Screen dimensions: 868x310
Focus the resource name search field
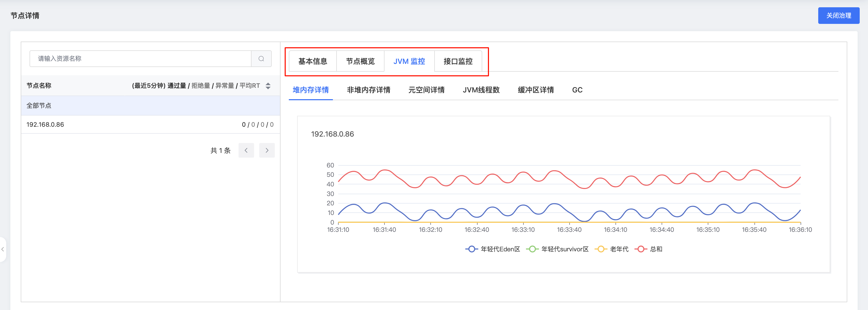point(140,59)
